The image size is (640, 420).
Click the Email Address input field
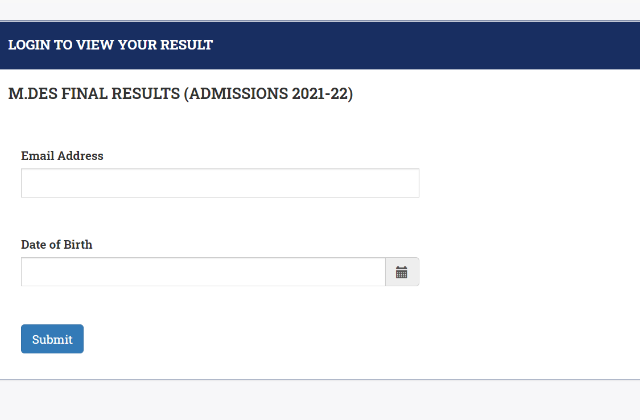tap(220, 183)
